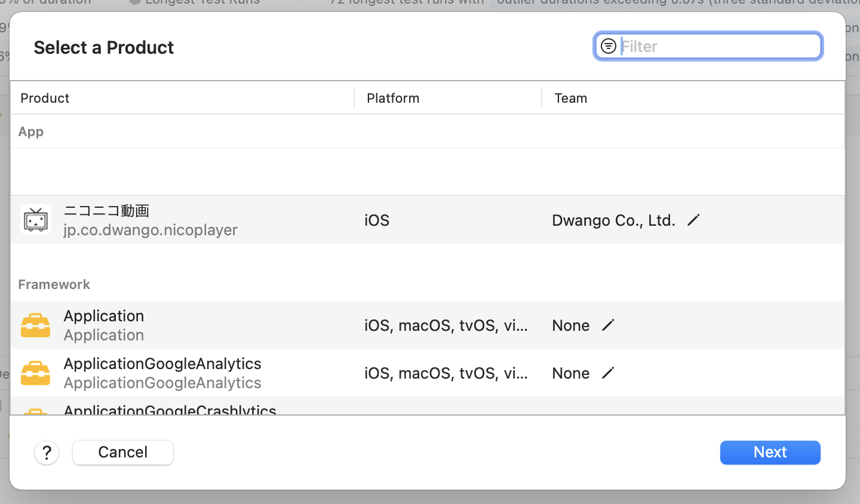Click the None team value for Application

coord(571,325)
